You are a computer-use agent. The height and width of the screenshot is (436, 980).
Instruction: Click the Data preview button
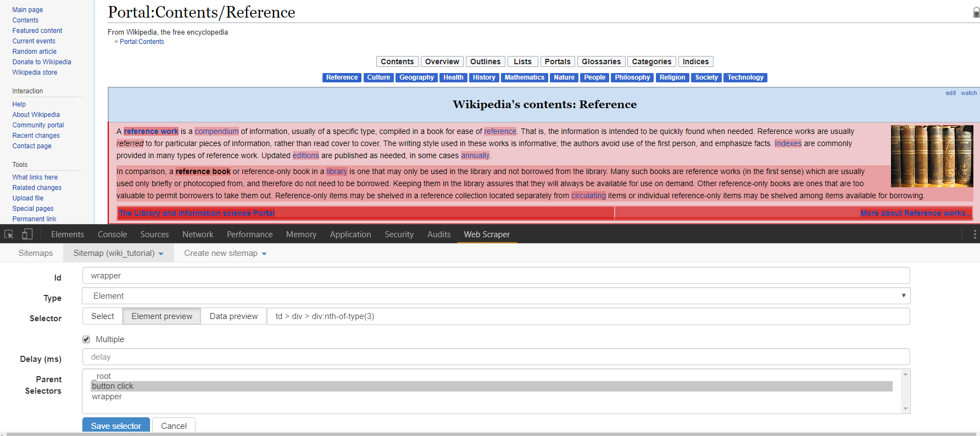coord(233,316)
